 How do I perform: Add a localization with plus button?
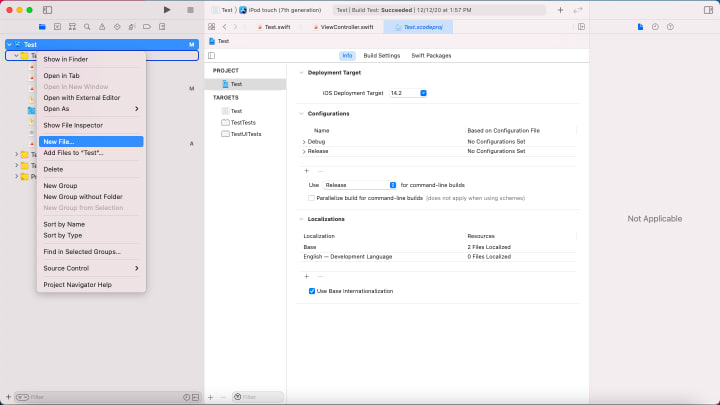(x=306, y=276)
